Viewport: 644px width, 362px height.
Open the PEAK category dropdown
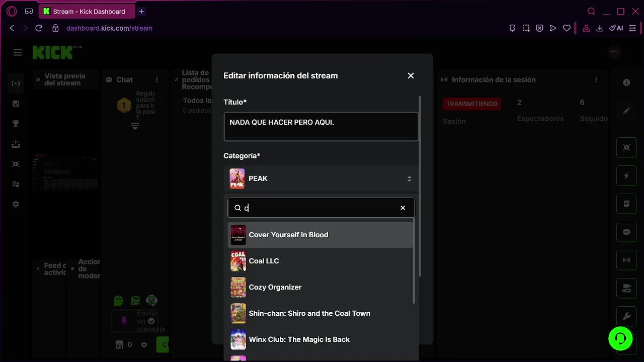click(321, 178)
